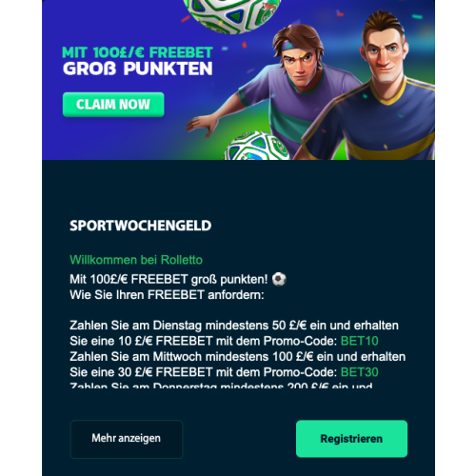Select the BET10 promo code

[359, 341]
